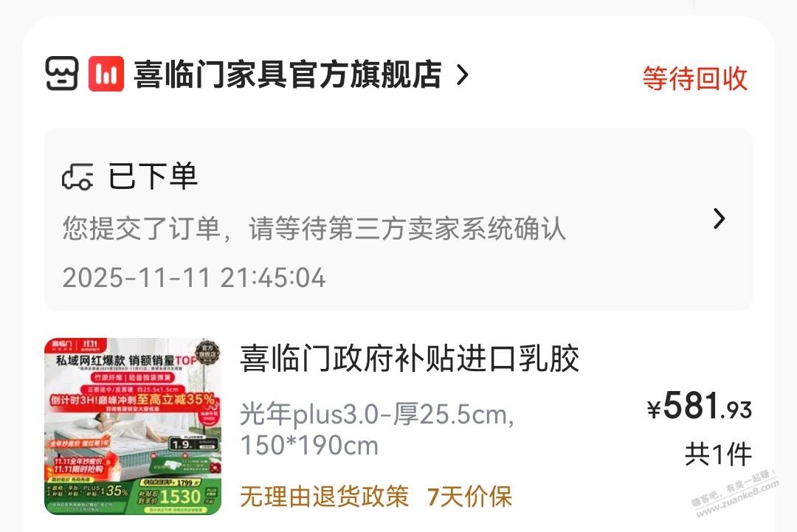Expand logistics details using the right chevron

click(719, 218)
